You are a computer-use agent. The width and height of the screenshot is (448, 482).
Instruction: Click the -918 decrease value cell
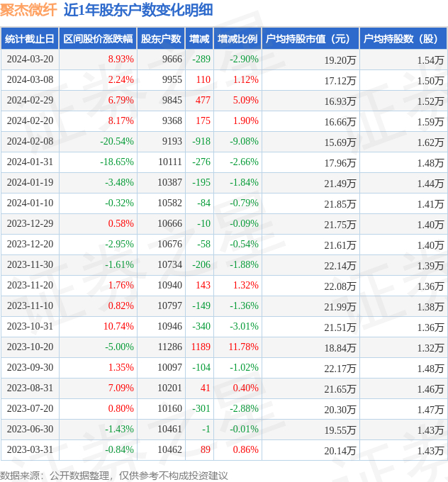pos(201,142)
